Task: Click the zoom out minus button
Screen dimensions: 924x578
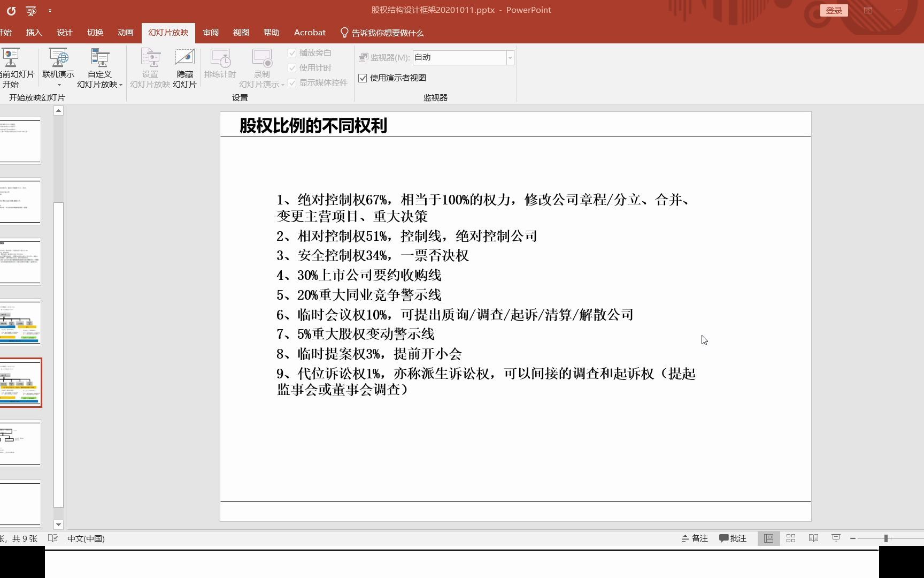Action: click(x=853, y=538)
